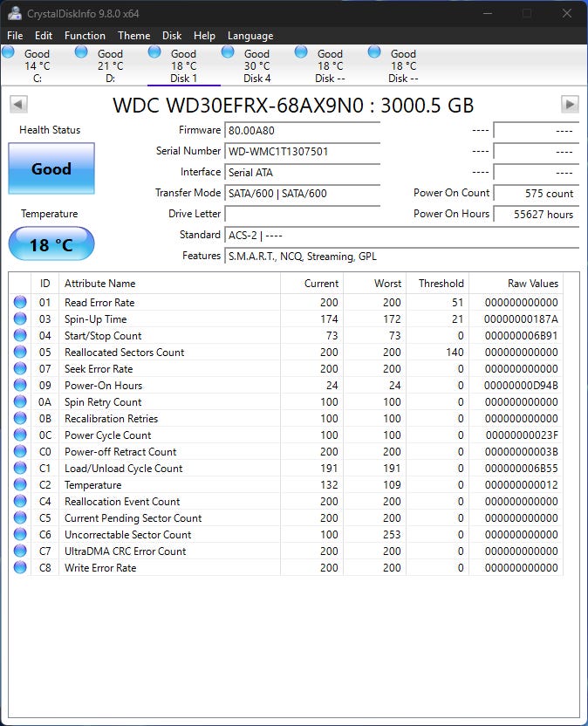Click the Raw Values column header
The image size is (588, 726).
point(516,284)
